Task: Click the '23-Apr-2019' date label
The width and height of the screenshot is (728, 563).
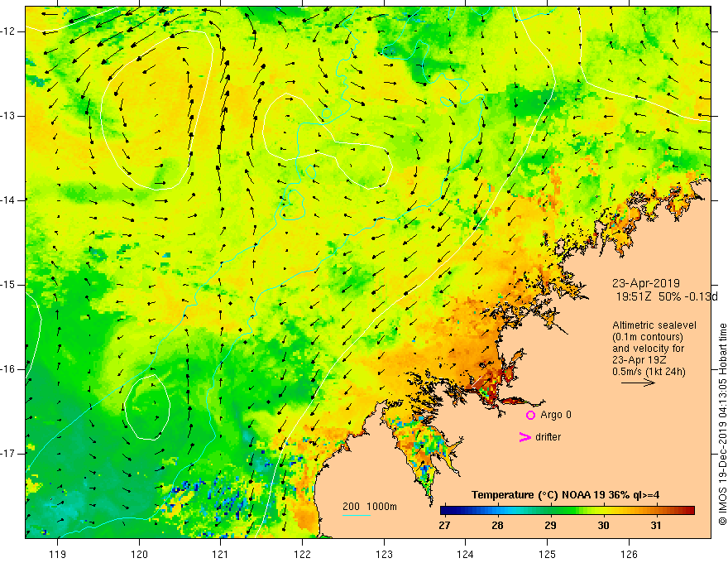Action: (646, 283)
